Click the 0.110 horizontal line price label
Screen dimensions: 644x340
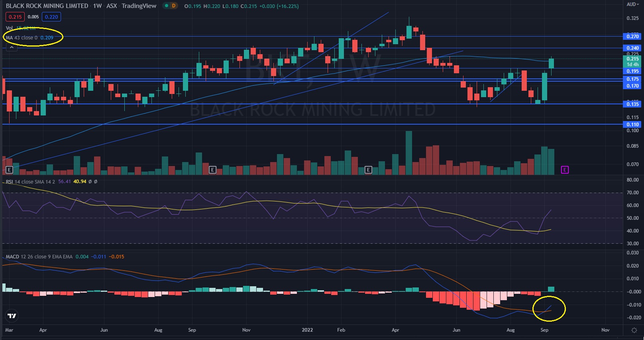coord(632,124)
